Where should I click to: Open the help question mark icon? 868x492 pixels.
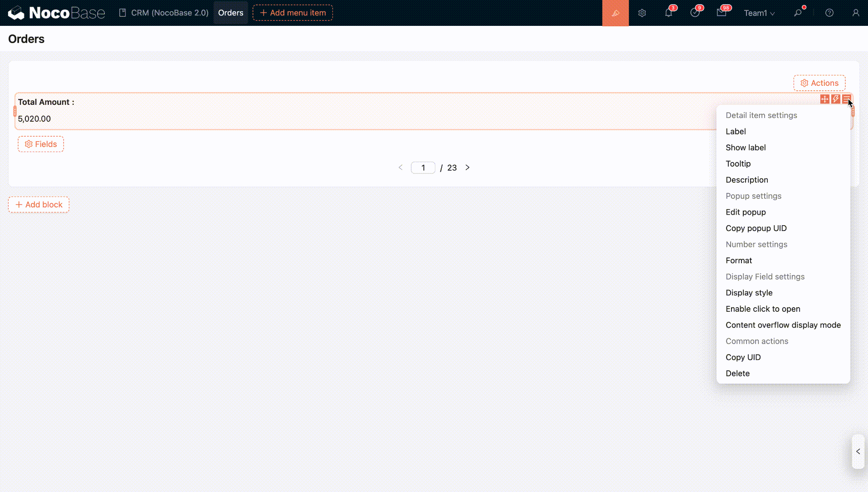pyautogui.click(x=829, y=13)
